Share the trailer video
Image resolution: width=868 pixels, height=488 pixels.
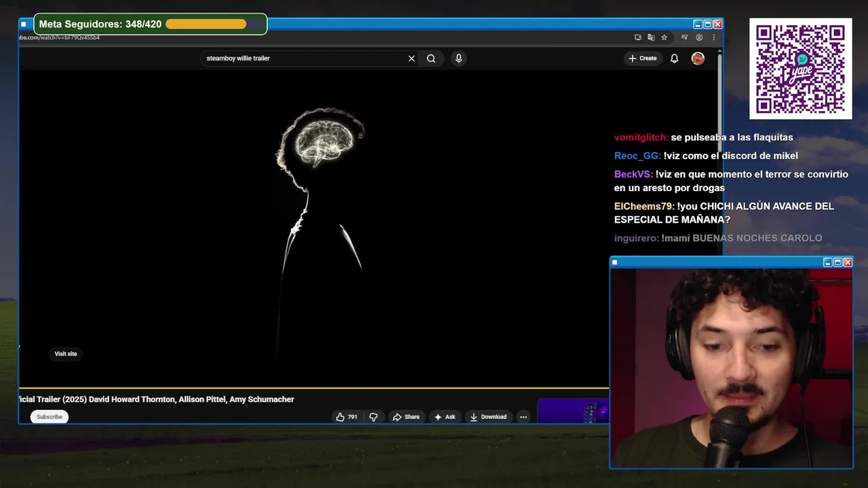point(406,417)
